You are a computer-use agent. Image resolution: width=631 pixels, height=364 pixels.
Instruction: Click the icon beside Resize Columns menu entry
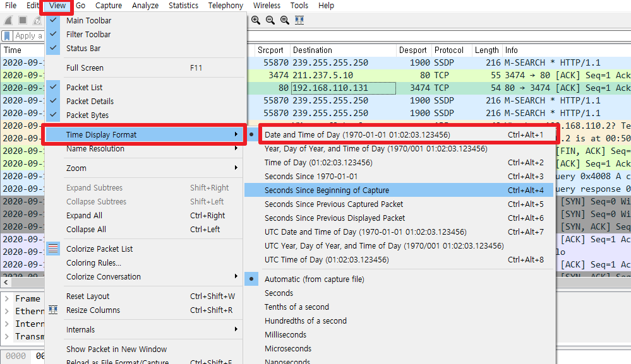53,310
